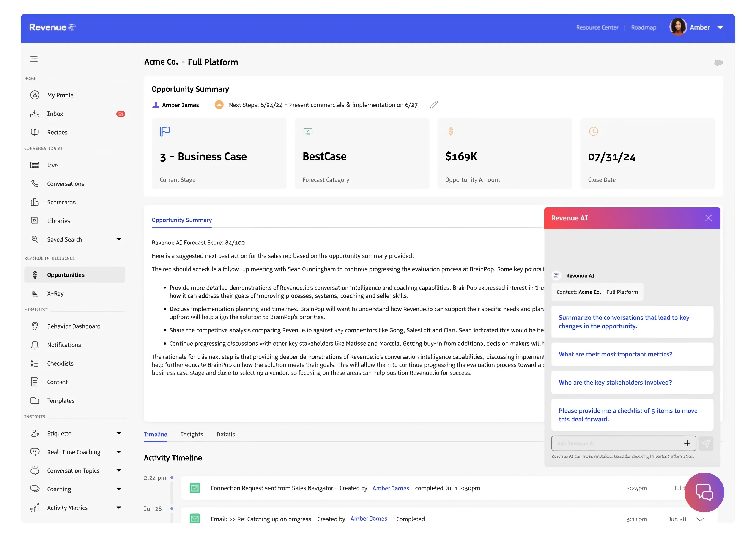Image resolution: width=756 pixels, height=535 pixels.
Task: Click the orange Next Steps status icon
Action: point(219,105)
